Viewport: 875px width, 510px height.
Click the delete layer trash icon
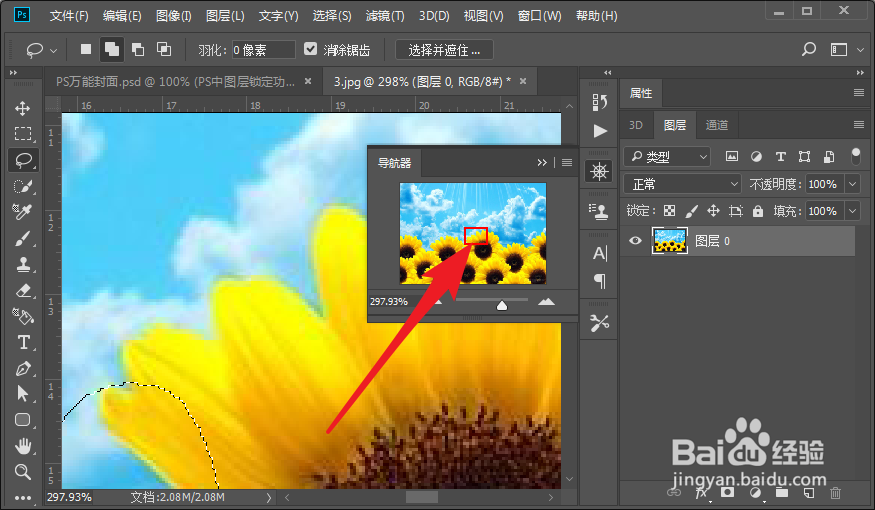coord(835,493)
